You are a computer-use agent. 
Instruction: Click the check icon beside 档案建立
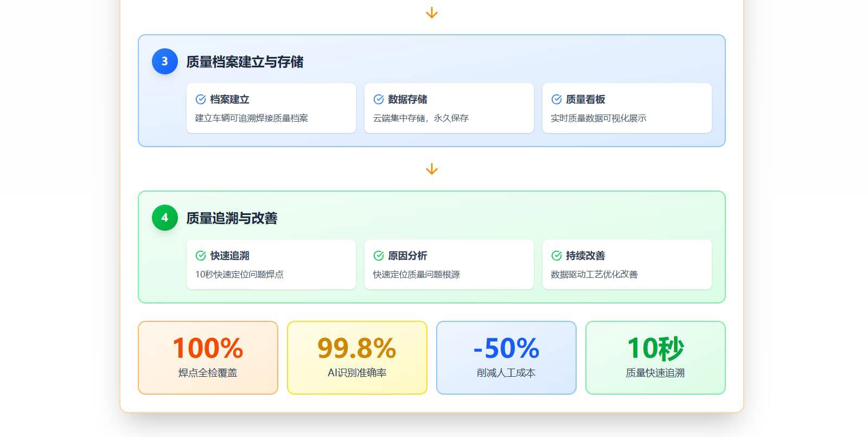coord(201,99)
